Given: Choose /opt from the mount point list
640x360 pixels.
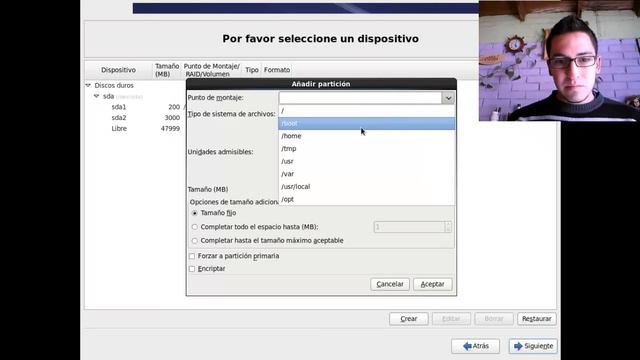Looking at the screenshot, I should [367, 199].
